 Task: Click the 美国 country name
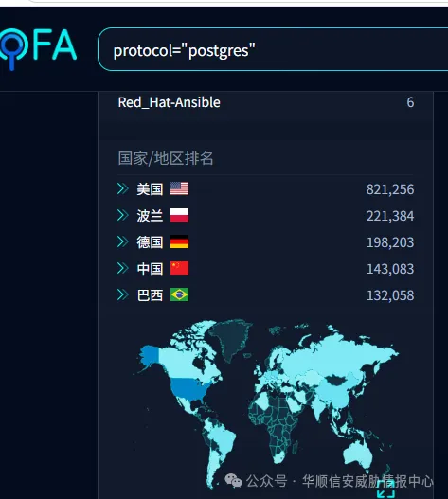click(x=150, y=189)
